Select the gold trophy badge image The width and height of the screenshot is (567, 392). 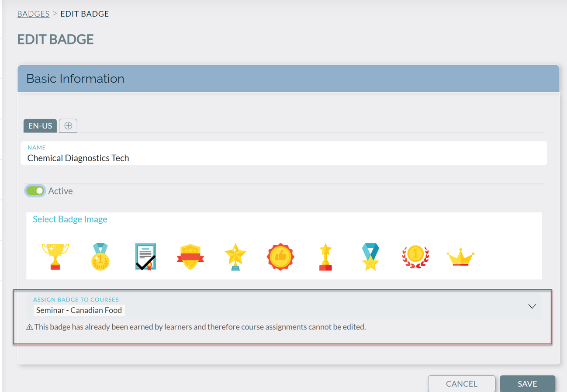tap(55, 256)
